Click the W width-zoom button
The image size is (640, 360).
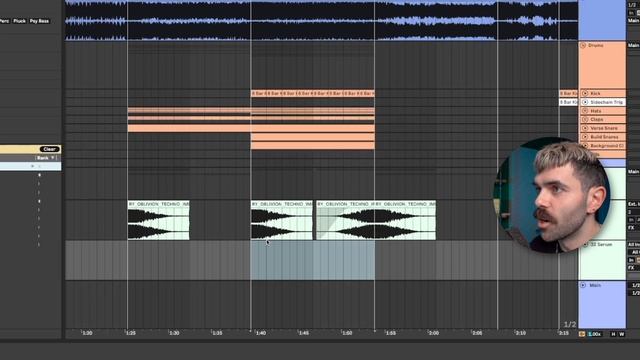(622, 334)
